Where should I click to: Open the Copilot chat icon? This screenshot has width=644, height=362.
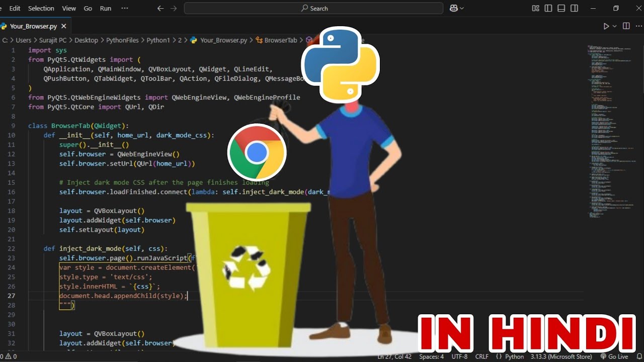(454, 9)
